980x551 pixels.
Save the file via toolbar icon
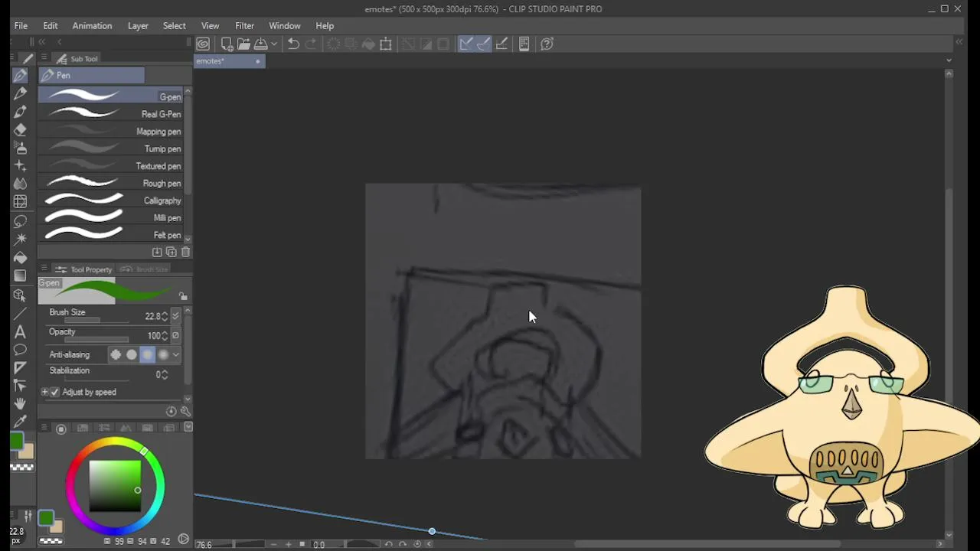point(261,44)
